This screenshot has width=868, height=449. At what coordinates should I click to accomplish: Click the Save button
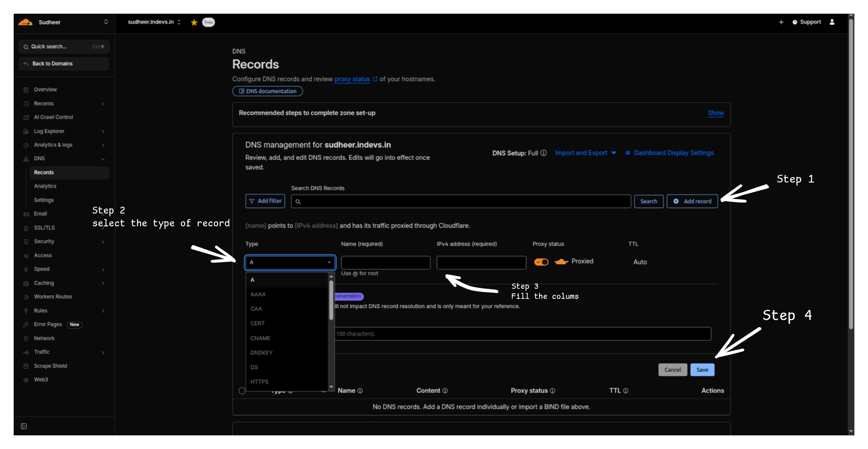tap(702, 370)
